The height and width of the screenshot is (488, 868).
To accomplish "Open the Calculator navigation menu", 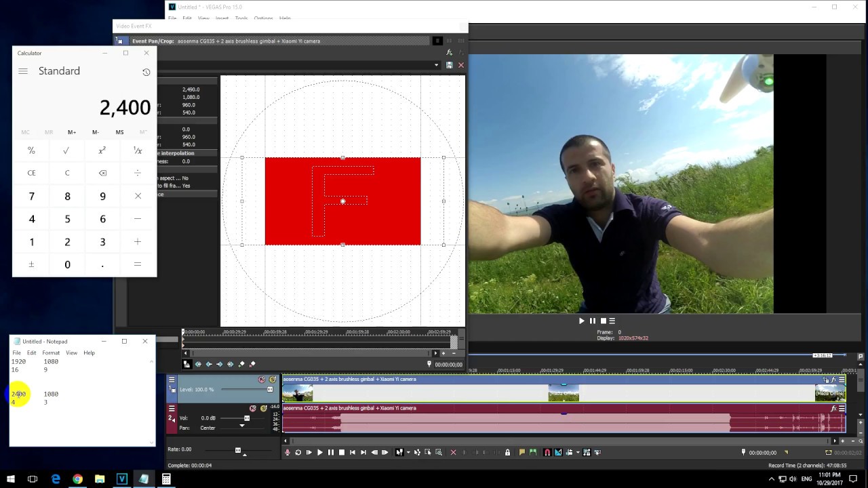I will coord(23,71).
